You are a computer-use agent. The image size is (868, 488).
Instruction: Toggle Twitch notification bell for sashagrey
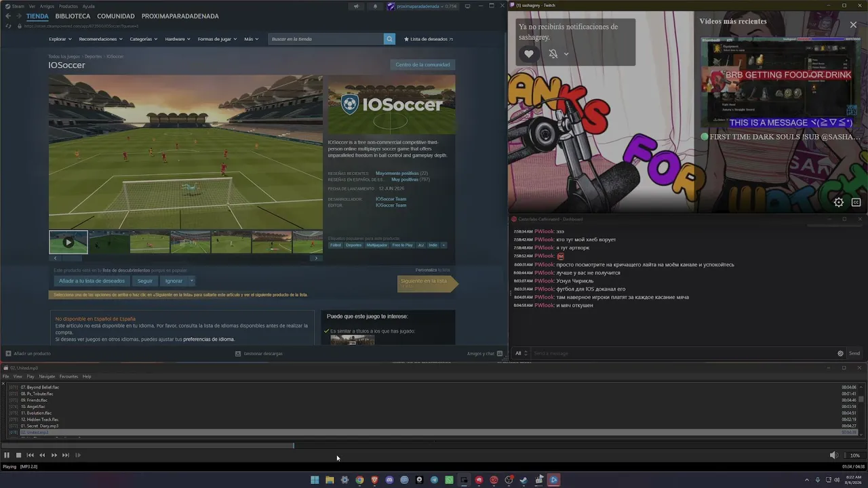[x=553, y=54]
